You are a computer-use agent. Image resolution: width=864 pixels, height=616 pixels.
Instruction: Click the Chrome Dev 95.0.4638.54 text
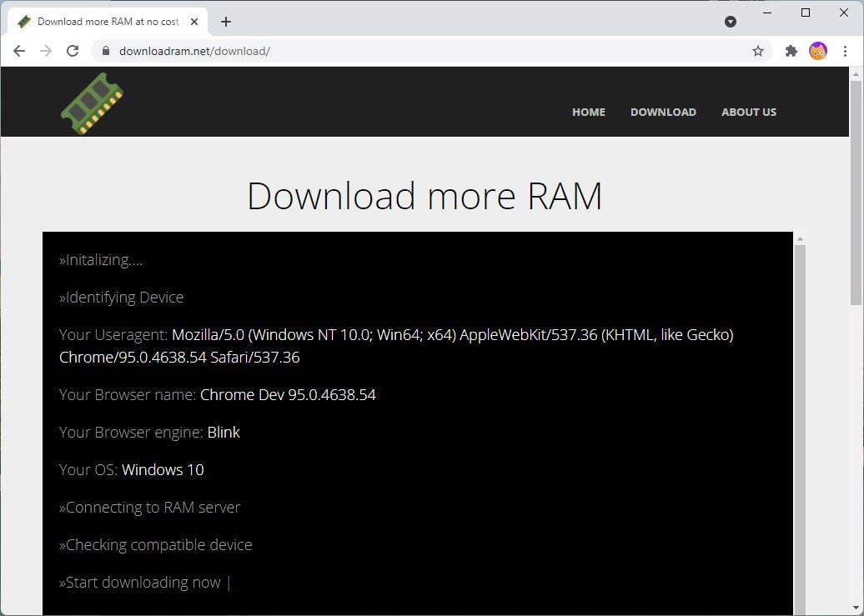288,395
